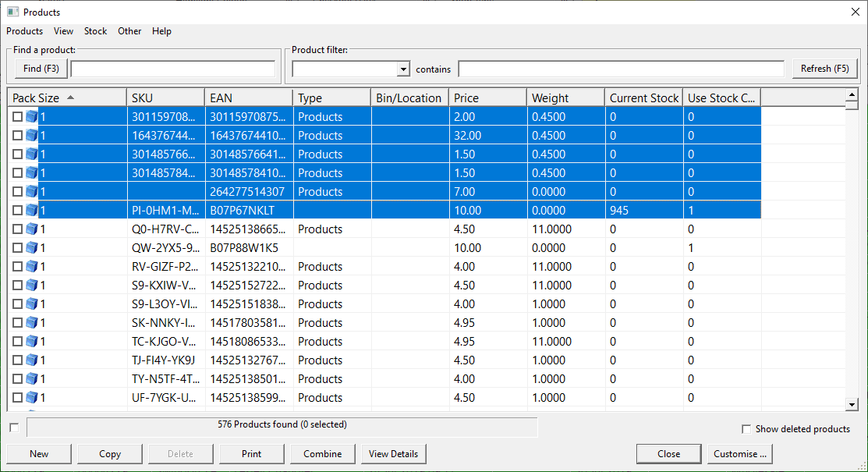Click the product box icon in SKU QW-2YX5 row

coord(32,247)
